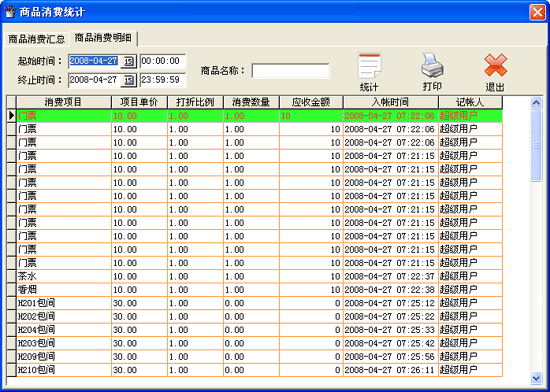
Task: Click the current row indicator arrow
Action: tap(12, 116)
